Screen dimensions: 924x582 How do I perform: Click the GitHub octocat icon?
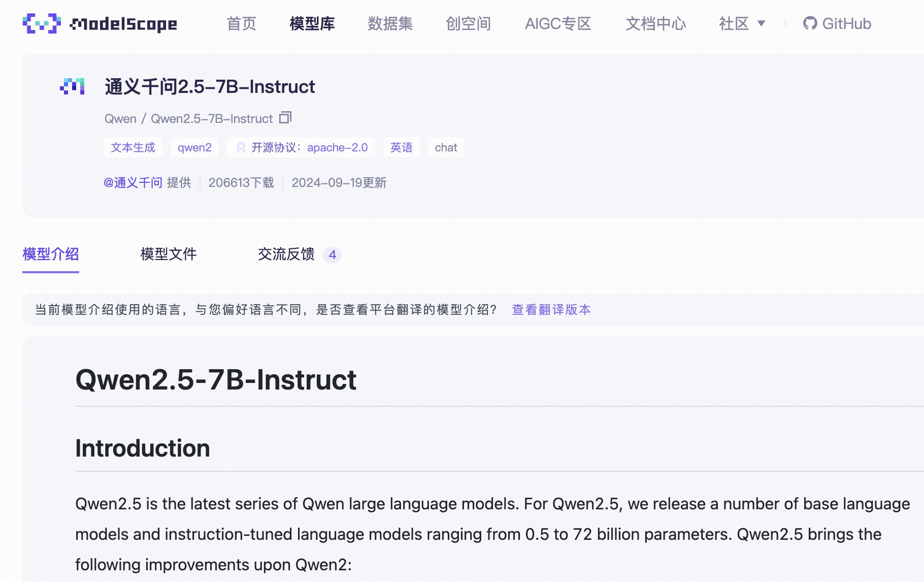(810, 23)
